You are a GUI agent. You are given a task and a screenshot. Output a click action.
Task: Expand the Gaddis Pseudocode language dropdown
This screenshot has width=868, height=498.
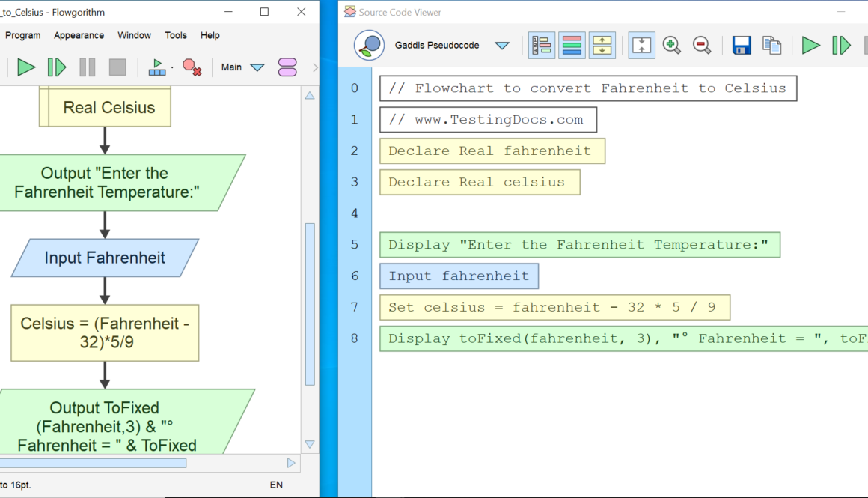click(x=502, y=46)
